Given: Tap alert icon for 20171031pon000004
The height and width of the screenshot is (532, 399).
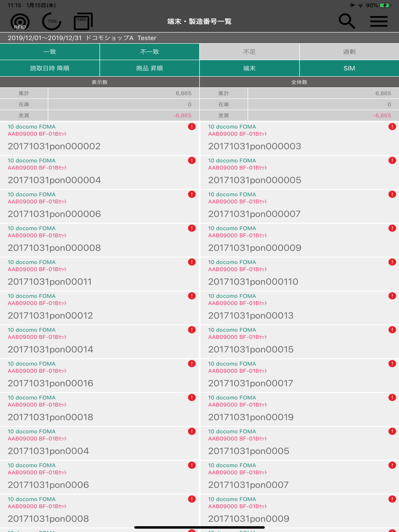Looking at the screenshot, I should click(192, 160).
